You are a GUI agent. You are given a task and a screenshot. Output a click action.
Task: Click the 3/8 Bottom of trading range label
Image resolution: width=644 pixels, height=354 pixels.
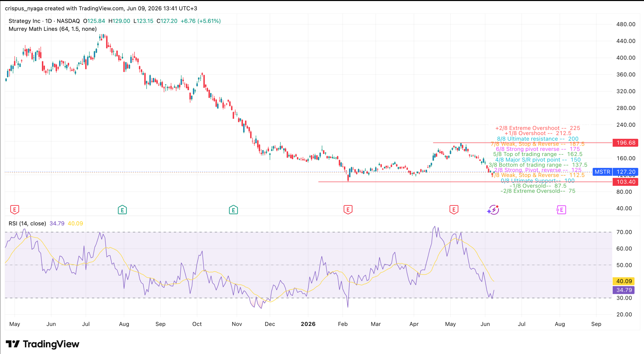538,165
